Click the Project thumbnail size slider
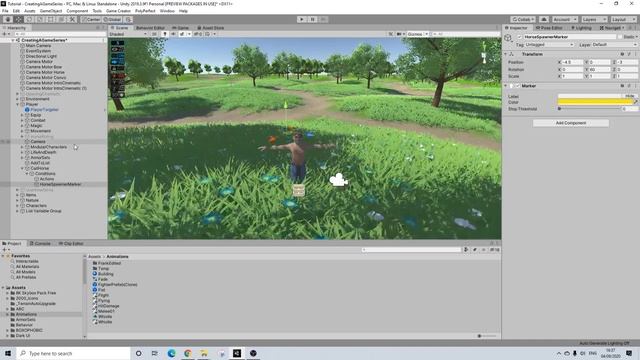This screenshot has height=360, width=640. pos(486,336)
